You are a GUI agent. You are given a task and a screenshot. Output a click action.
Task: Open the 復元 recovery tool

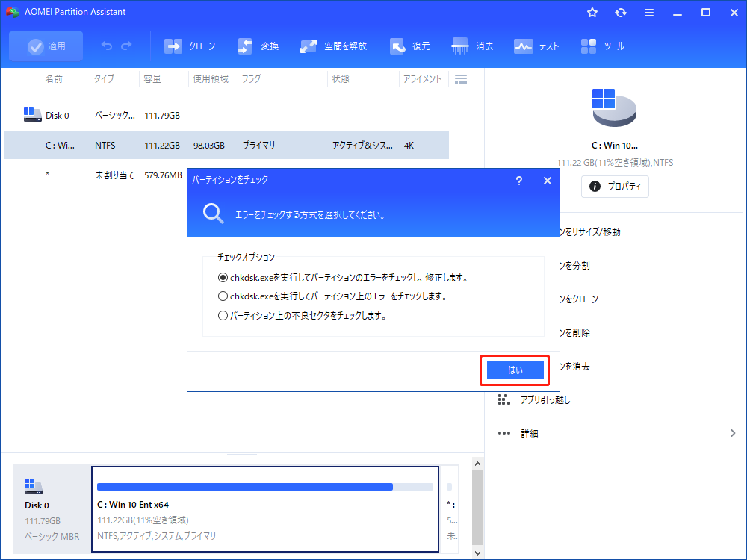coord(409,46)
